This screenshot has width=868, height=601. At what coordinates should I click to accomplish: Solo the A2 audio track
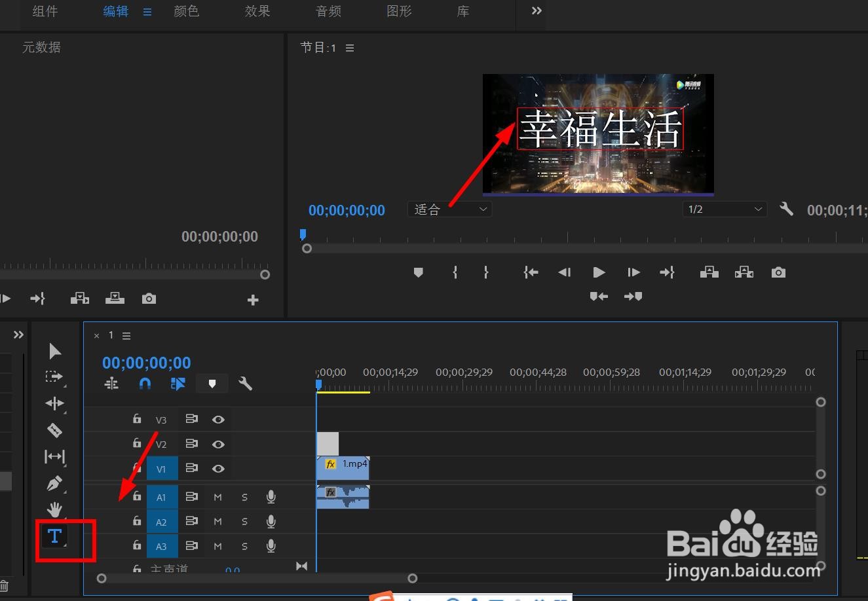tap(244, 521)
